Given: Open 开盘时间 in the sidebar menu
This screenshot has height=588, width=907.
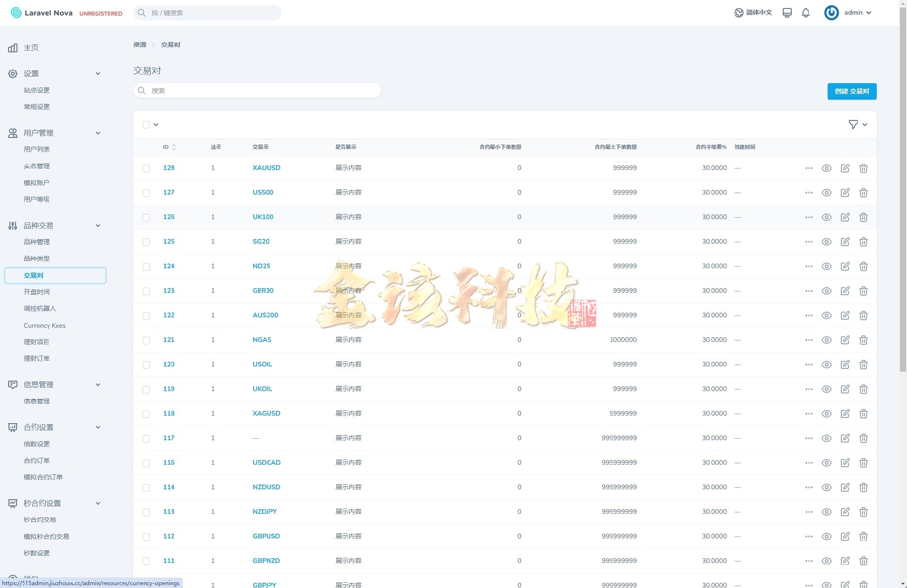Looking at the screenshot, I should [37, 291].
